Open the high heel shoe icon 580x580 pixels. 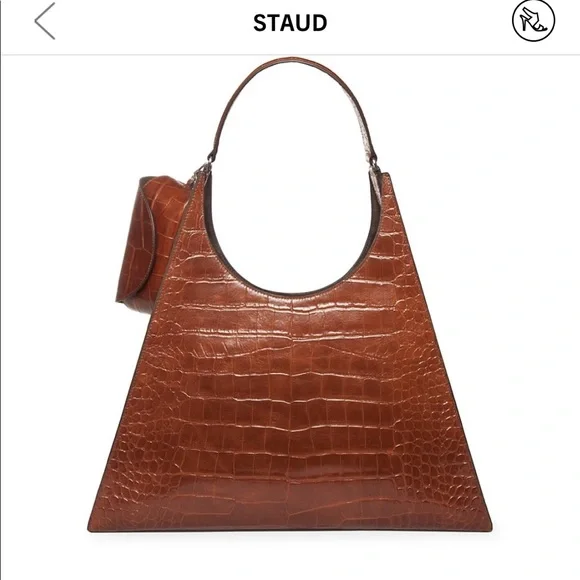533,21
